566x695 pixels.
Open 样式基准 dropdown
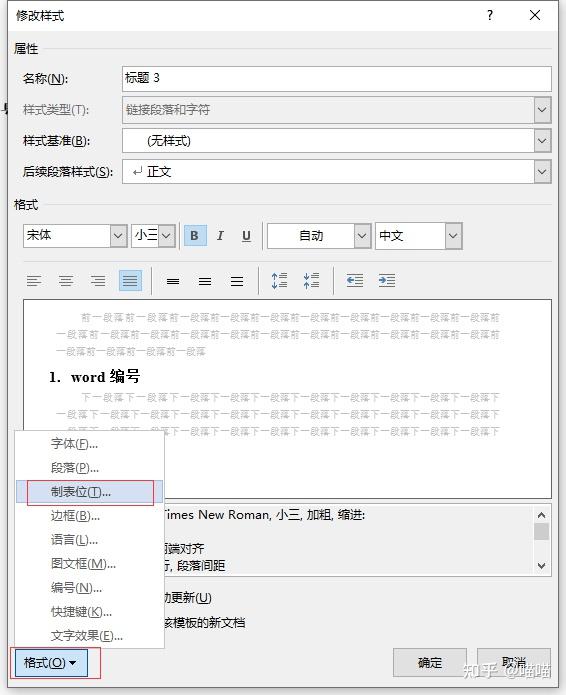coord(542,141)
